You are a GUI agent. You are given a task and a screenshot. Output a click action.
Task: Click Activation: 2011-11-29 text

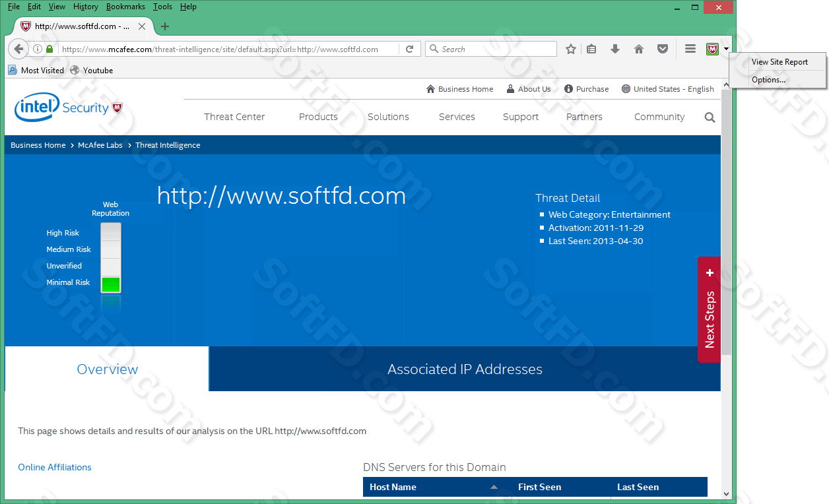[596, 228]
